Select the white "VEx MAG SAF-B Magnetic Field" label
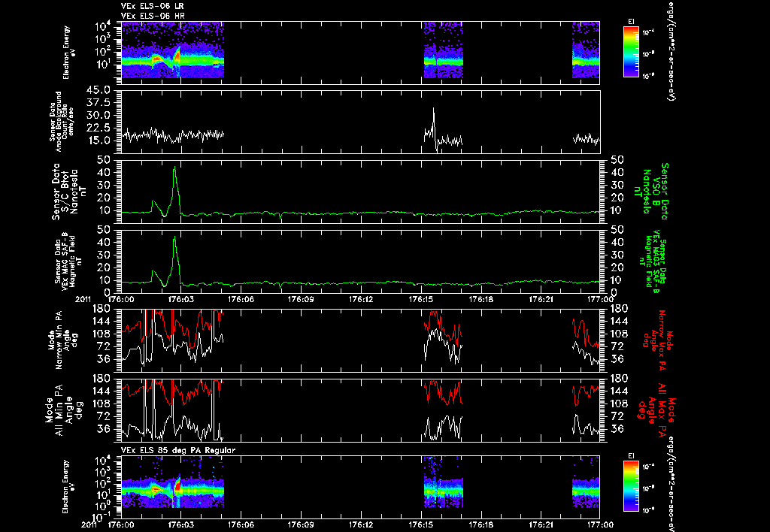 click(68, 261)
